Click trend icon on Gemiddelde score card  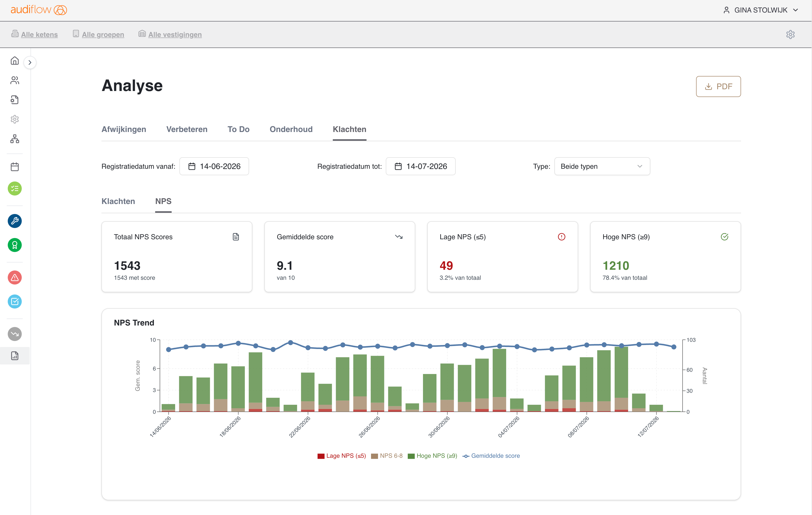point(399,237)
